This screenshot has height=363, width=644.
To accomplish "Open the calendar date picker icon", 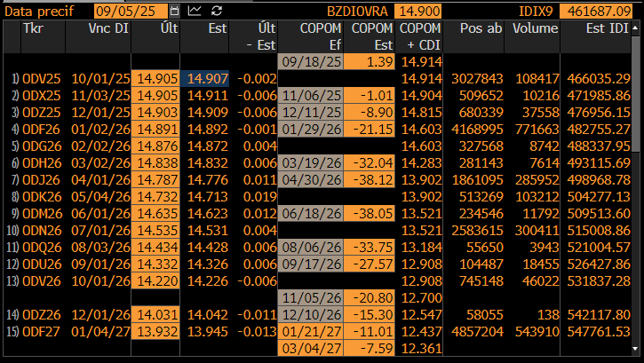I will (175, 11).
